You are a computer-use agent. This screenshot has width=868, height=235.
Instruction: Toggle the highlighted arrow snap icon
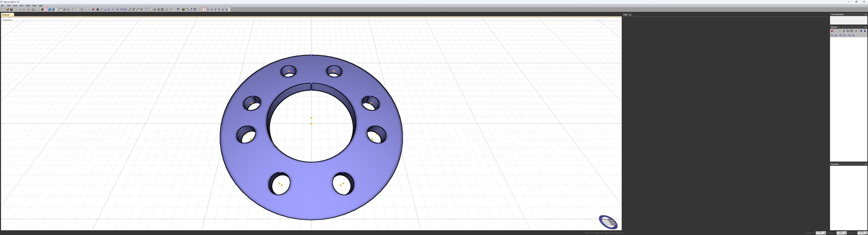tap(204, 9)
